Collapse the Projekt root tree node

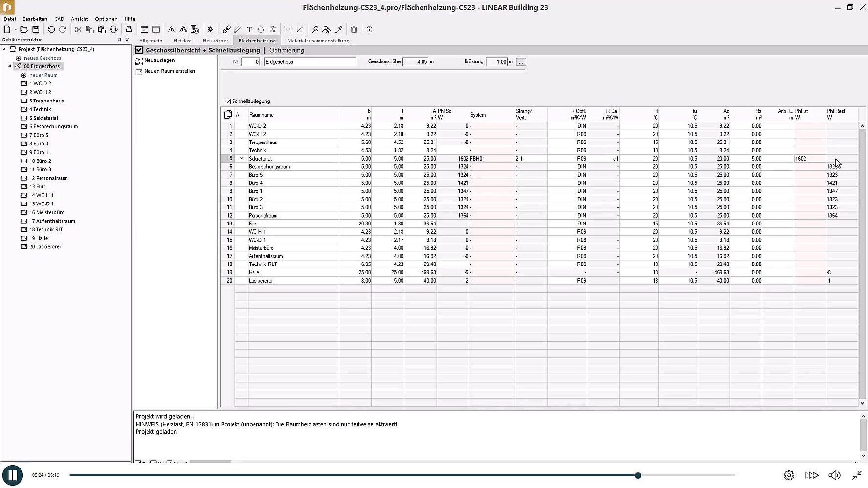click(4, 49)
